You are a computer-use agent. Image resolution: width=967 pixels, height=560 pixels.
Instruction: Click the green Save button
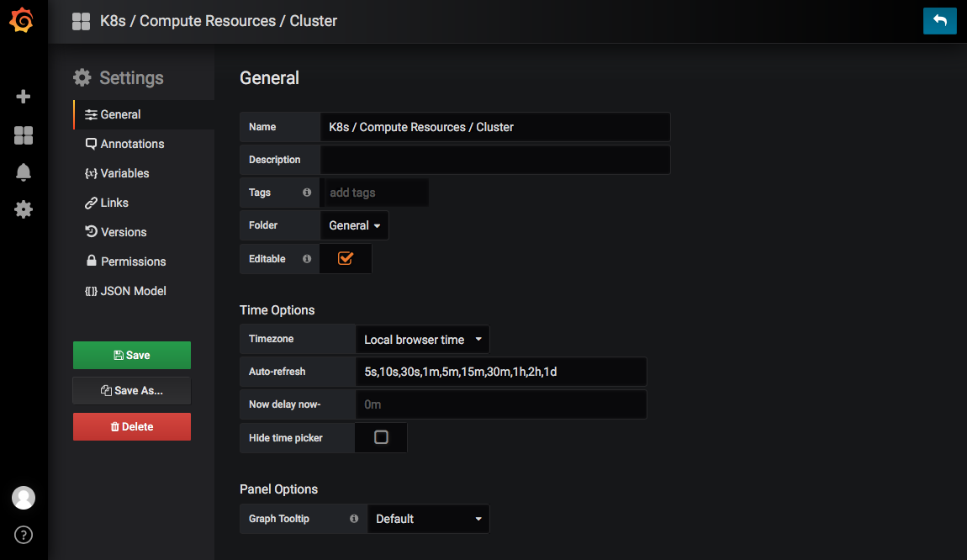coord(132,355)
